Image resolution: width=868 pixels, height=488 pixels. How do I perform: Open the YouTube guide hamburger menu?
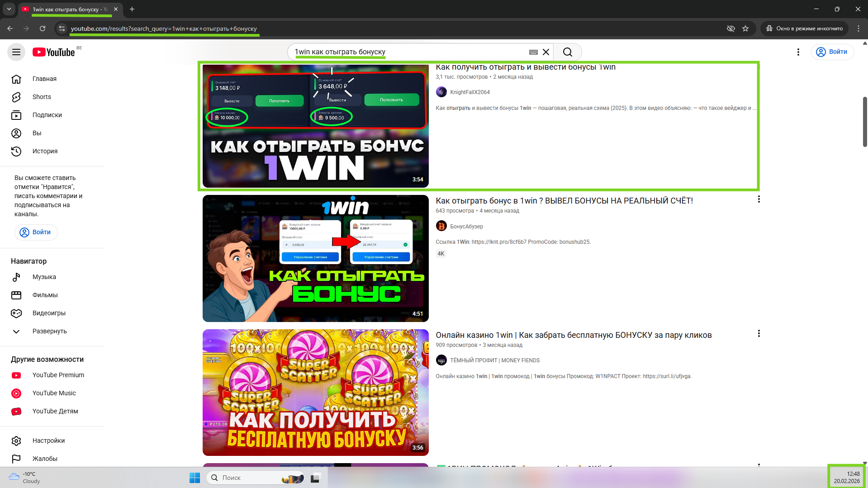pyautogui.click(x=16, y=52)
